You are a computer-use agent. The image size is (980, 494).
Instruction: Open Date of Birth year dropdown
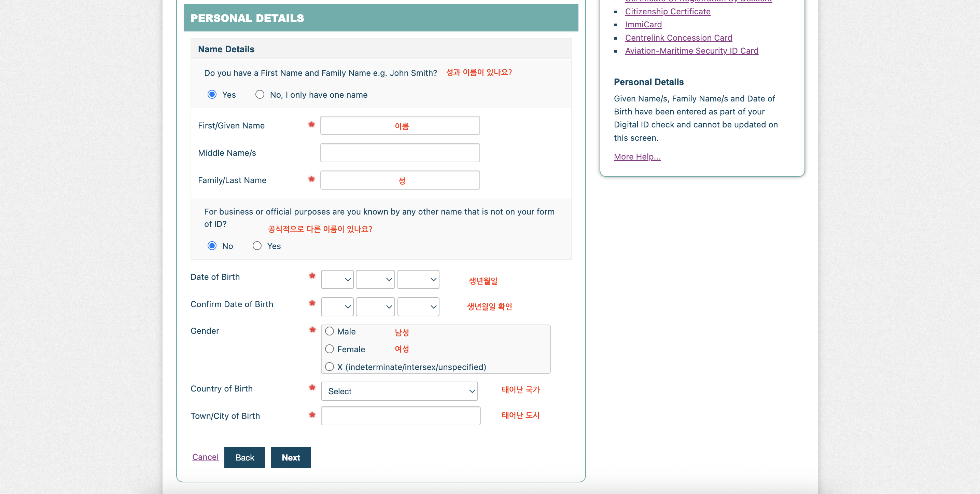418,279
